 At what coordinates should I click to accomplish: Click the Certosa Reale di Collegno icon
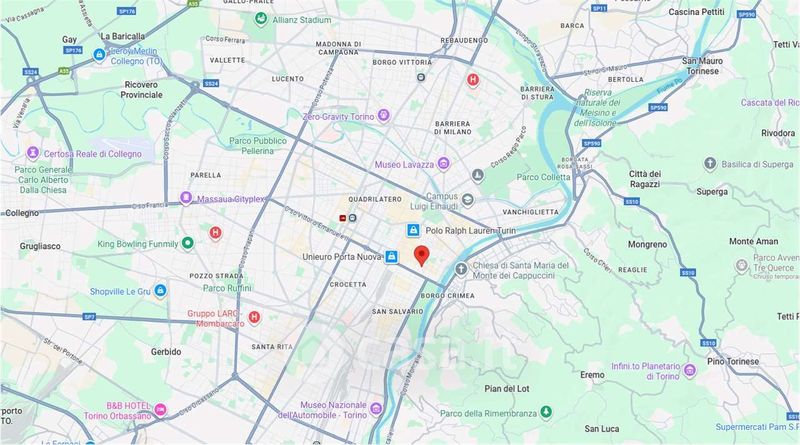33,153
